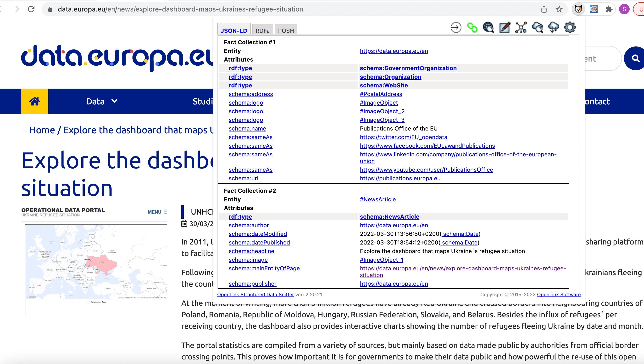Click the globe with magnifier icon
Image resolution: width=644 pixels, height=364 pixels.
488,27
